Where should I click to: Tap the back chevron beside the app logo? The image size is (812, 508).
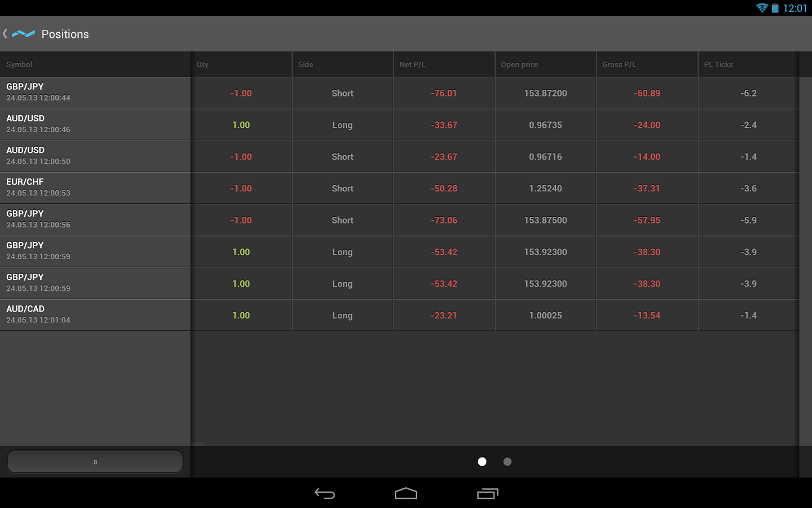click(5, 34)
